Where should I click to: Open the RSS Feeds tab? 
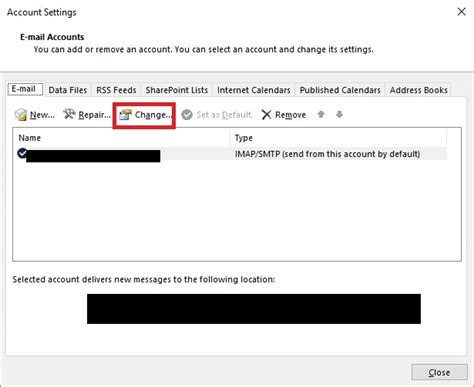pyautogui.click(x=116, y=90)
